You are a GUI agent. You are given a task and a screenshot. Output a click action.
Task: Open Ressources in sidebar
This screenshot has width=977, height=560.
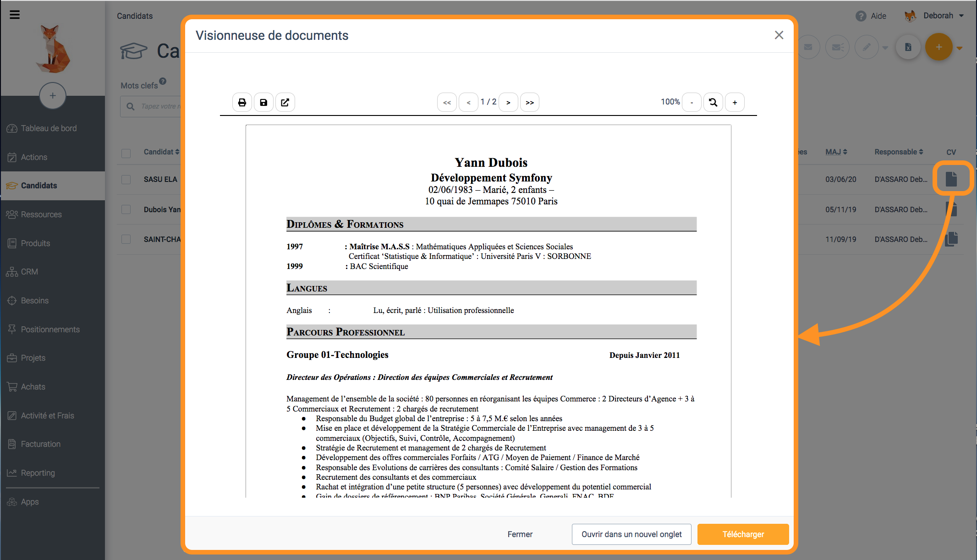pos(53,214)
